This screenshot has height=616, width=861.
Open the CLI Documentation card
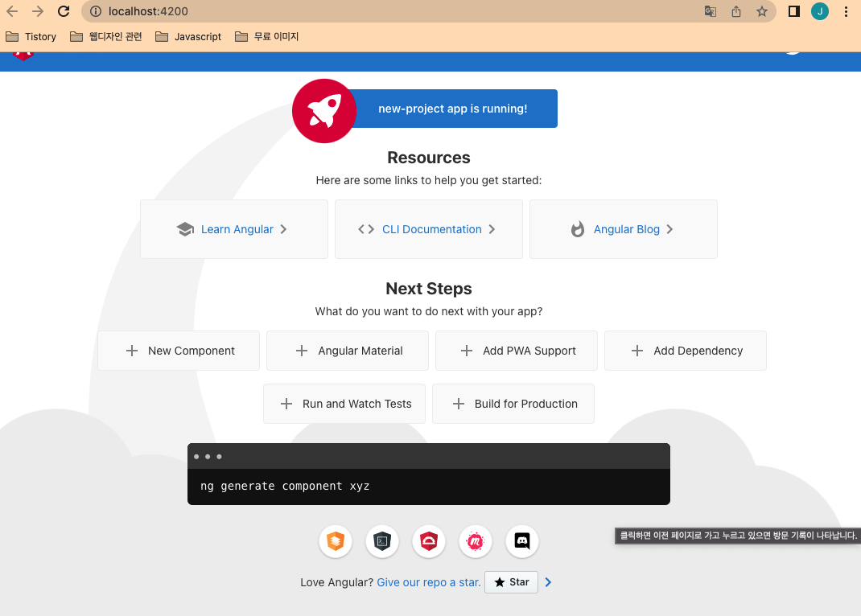tap(429, 229)
